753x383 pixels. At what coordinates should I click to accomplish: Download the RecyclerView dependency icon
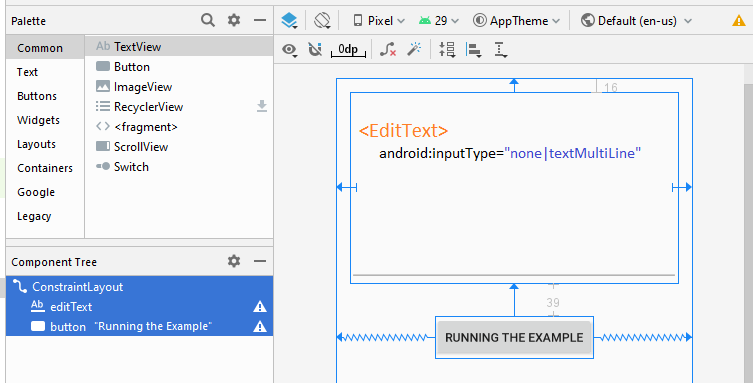(x=262, y=106)
